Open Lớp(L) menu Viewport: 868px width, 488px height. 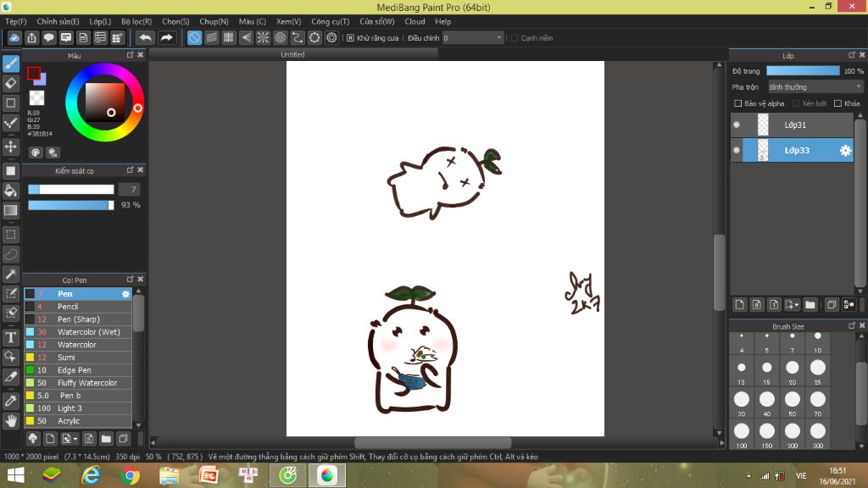click(100, 21)
